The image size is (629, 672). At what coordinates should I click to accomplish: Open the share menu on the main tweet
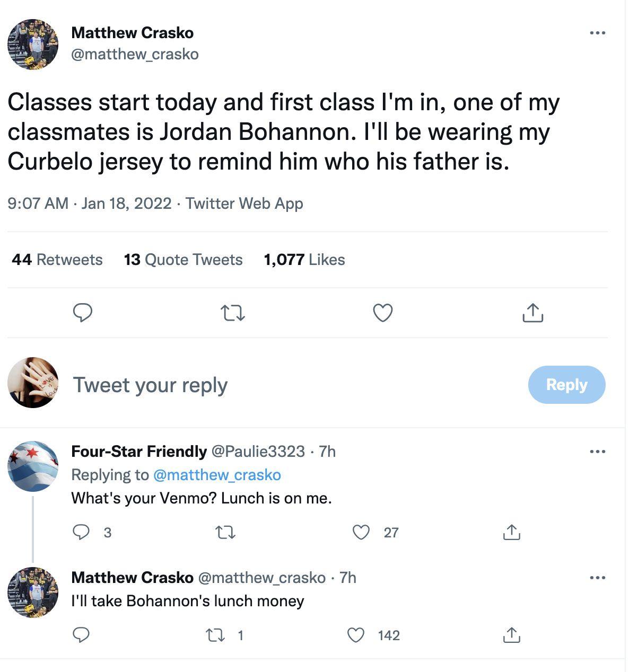coord(532,313)
